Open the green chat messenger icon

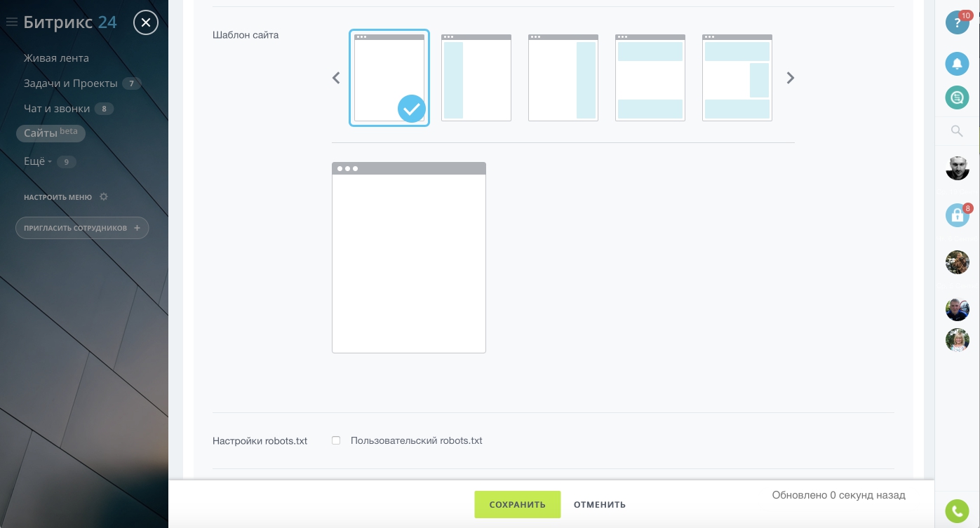coord(957,97)
